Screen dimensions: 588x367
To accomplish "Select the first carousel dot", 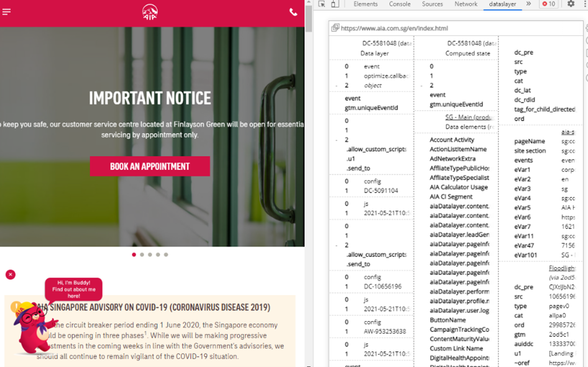I will (x=134, y=255).
